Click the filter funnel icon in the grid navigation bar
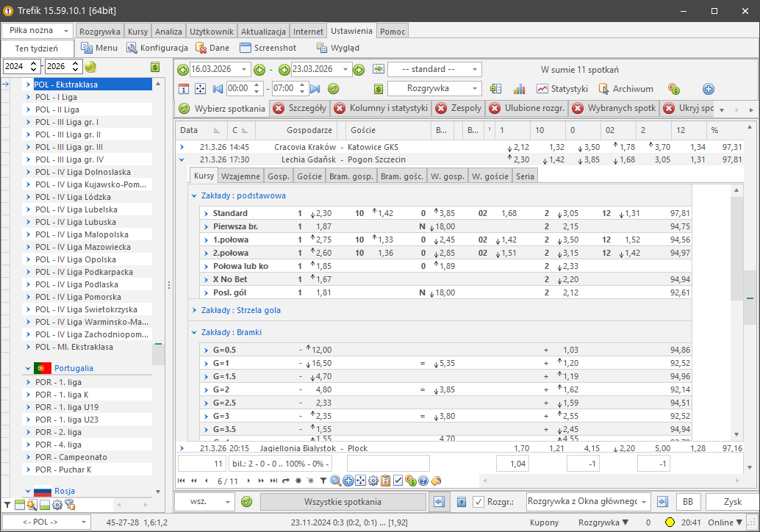This screenshot has width=760, height=532. click(x=323, y=481)
